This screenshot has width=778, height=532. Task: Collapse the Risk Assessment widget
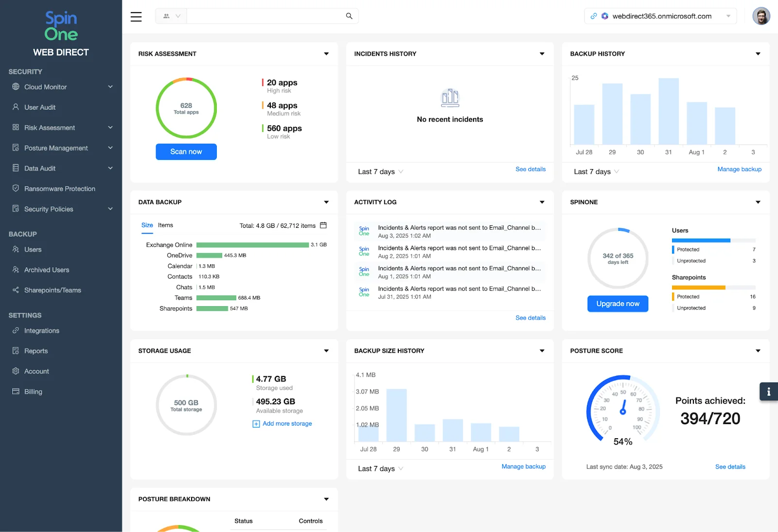326,54
